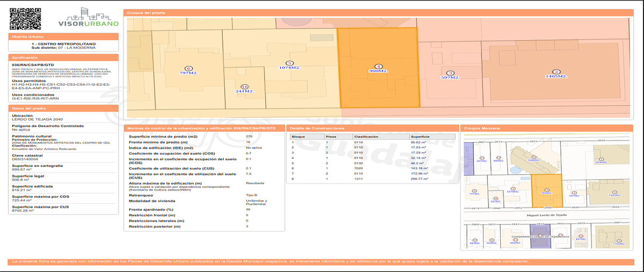
Task: Click the 1606M2 parcel in Croquis Manzana
Action: pyautogui.click(x=534, y=159)
